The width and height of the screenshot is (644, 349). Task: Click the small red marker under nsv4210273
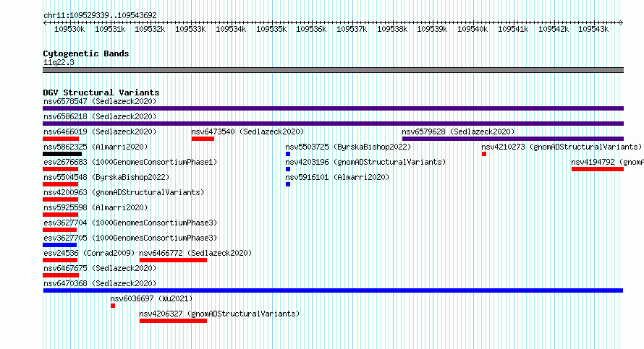(x=484, y=154)
